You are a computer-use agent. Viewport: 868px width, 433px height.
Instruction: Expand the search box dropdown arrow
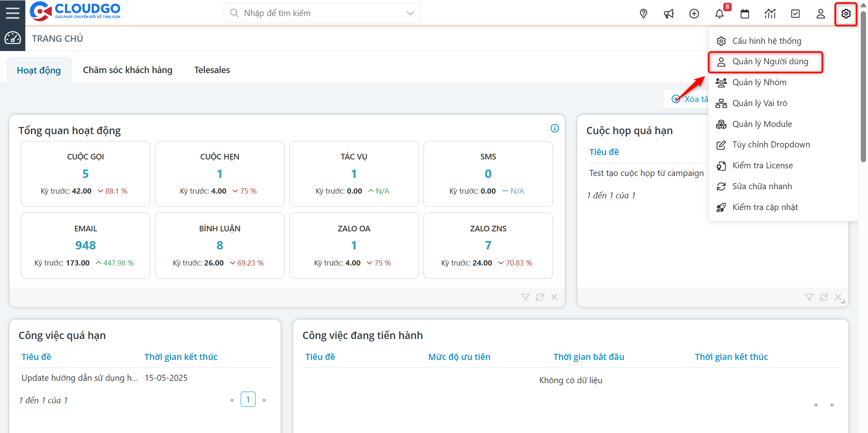point(410,13)
